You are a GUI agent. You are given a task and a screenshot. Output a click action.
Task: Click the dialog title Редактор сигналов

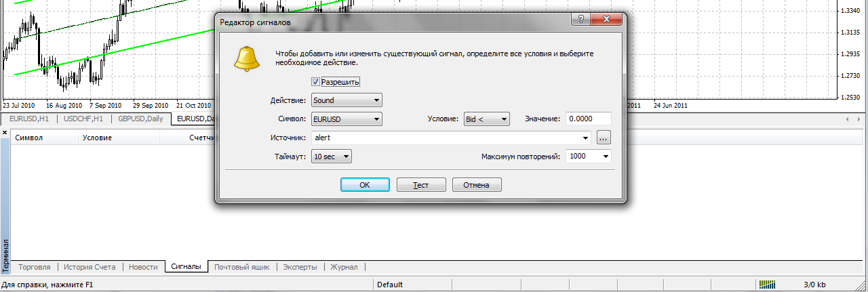coord(256,22)
